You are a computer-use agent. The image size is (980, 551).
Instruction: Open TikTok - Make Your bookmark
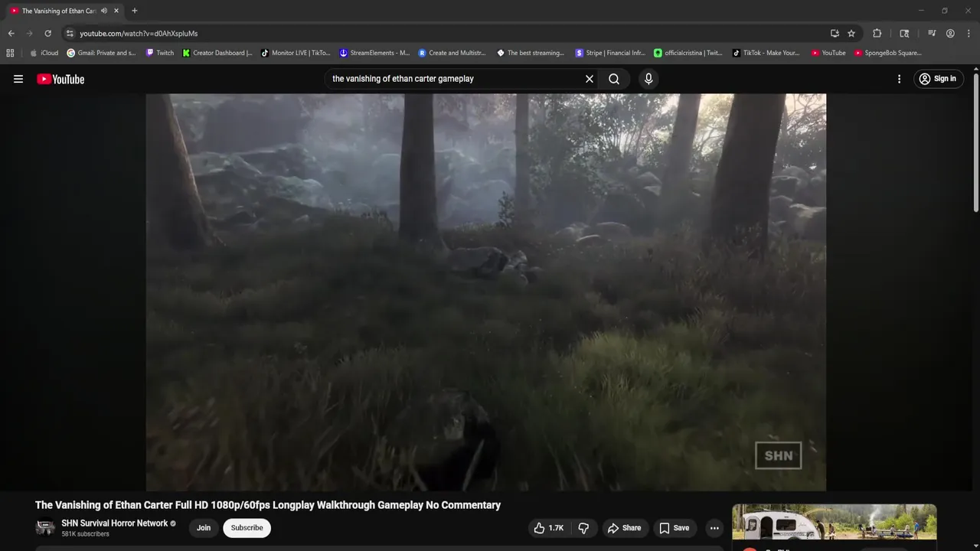click(x=766, y=53)
